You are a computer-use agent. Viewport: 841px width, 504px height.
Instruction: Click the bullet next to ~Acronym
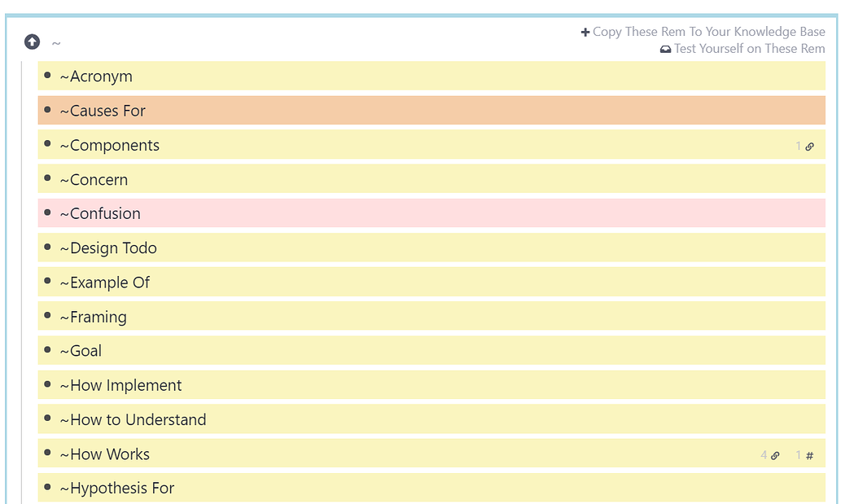point(48,75)
